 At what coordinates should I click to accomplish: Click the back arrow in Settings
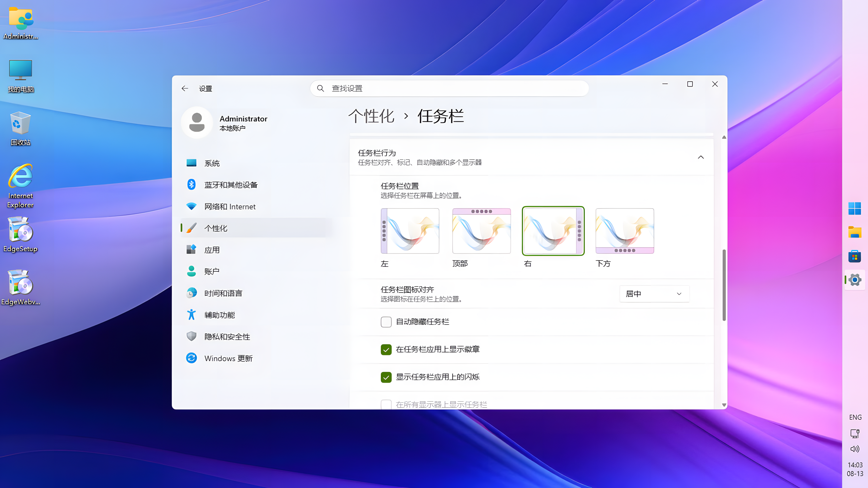pos(185,89)
